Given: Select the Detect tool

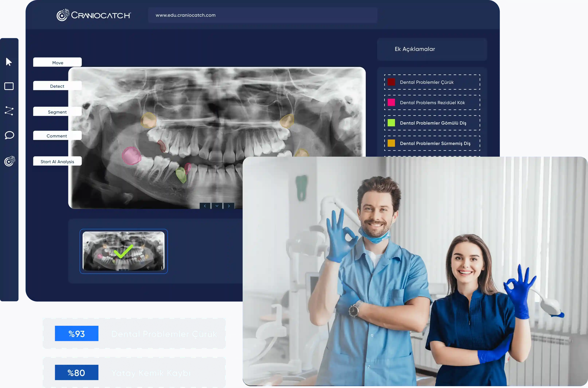Looking at the screenshot, I should pyautogui.click(x=57, y=86).
